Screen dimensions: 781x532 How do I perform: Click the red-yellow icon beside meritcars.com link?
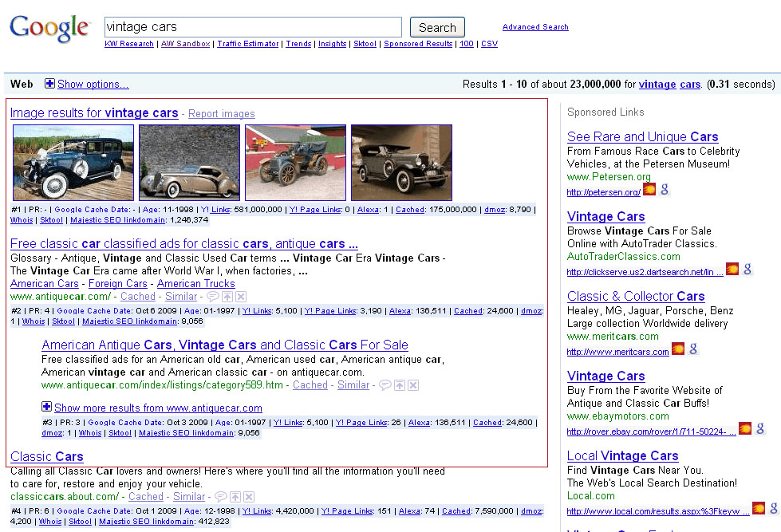pos(678,349)
